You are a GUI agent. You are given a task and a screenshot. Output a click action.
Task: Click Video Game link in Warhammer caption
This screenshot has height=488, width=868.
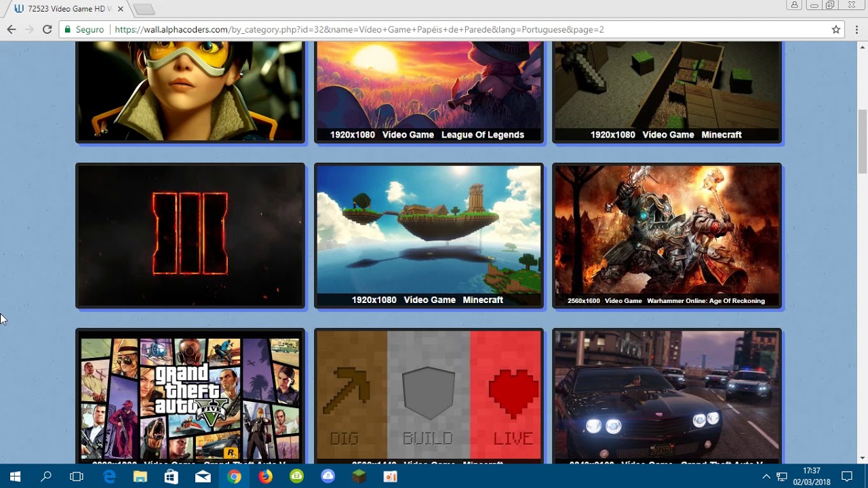coord(623,301)
